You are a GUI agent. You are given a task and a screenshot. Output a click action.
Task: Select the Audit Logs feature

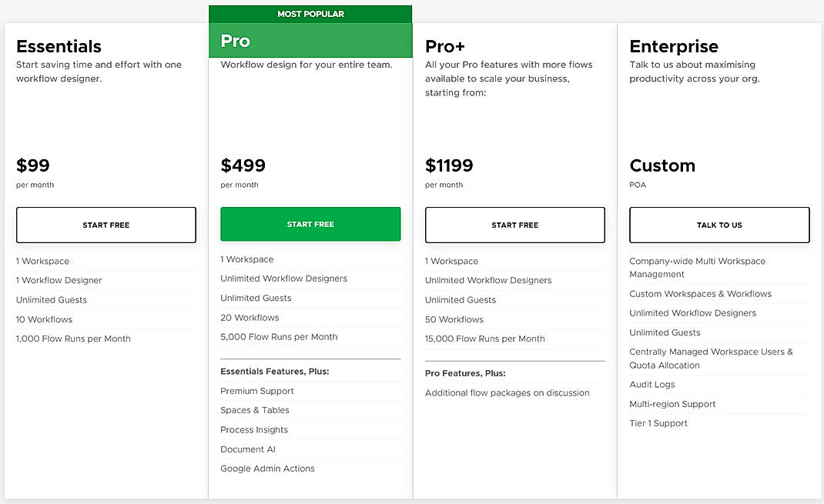coord(652,385)
